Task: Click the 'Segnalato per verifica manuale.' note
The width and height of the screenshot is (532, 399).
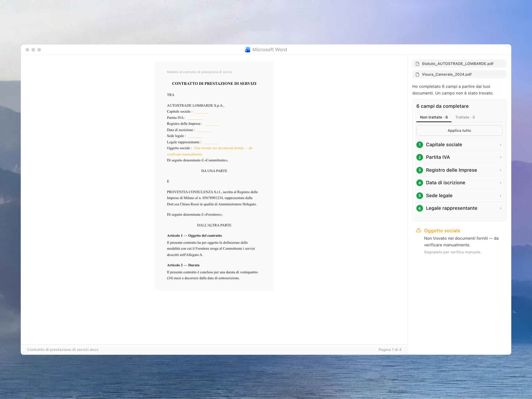Action: coord(452,252)
